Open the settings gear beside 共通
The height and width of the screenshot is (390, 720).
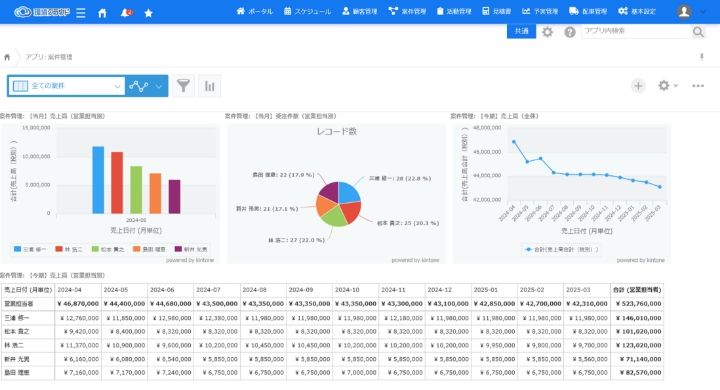coord(547,32)
